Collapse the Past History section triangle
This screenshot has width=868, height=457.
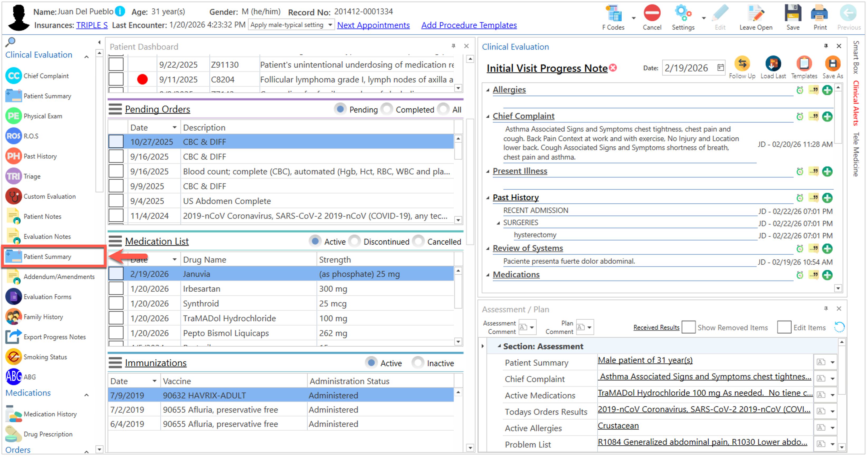pos(488,198)
